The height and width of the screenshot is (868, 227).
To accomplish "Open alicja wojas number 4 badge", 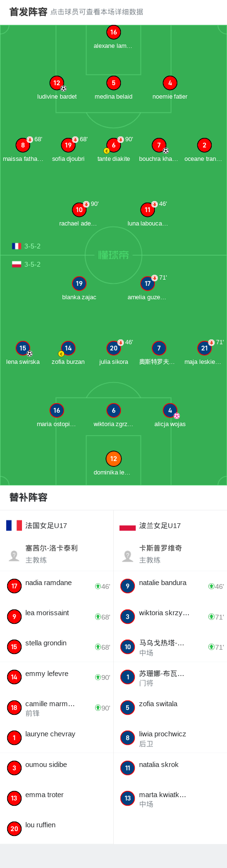I will pyautogui.click(x=170, y=410).
